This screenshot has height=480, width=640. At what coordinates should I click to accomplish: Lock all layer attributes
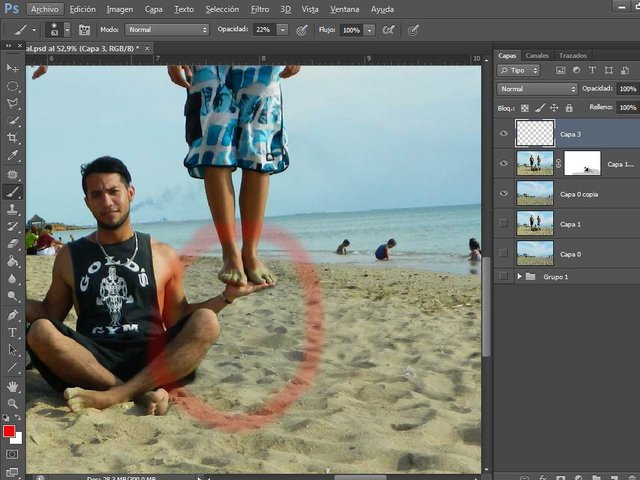click(569, 108)
